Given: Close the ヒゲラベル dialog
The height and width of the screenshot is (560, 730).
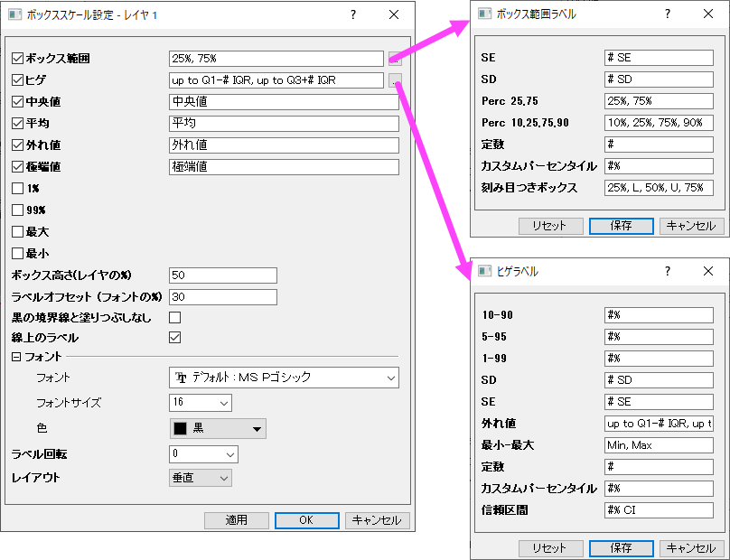Looking at the screenshot, I should click(708, 271).
